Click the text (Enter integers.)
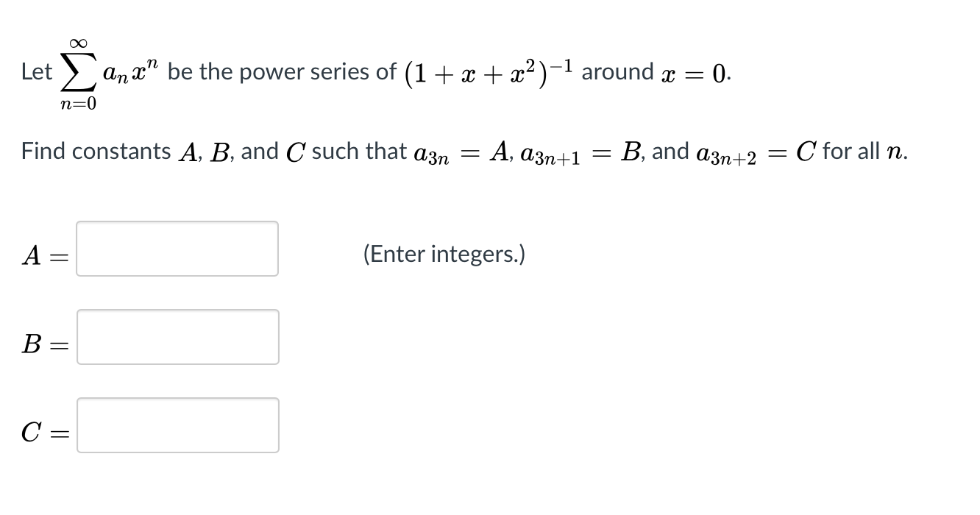This screenshot has width=980, height=515. (x=444, y=254)
